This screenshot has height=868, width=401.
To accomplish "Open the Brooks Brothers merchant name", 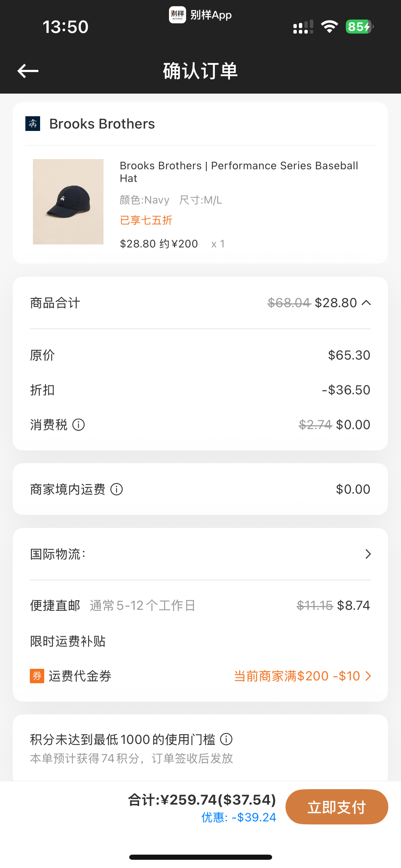I will pos(102,124).
